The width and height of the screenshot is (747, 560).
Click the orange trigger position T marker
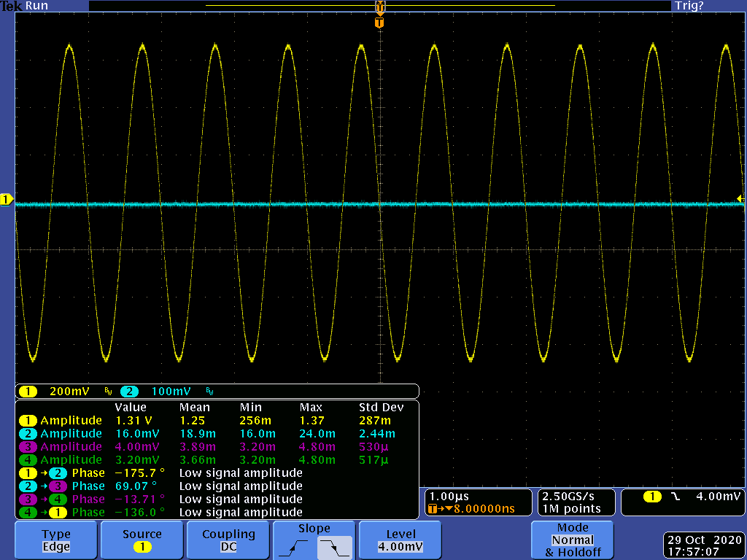[379, 23]
